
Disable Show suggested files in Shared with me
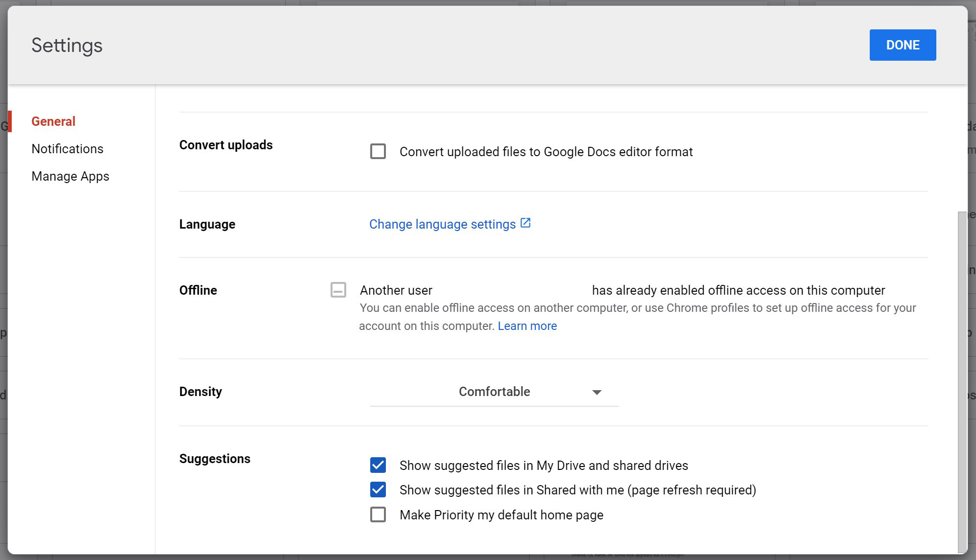(378, 490)
